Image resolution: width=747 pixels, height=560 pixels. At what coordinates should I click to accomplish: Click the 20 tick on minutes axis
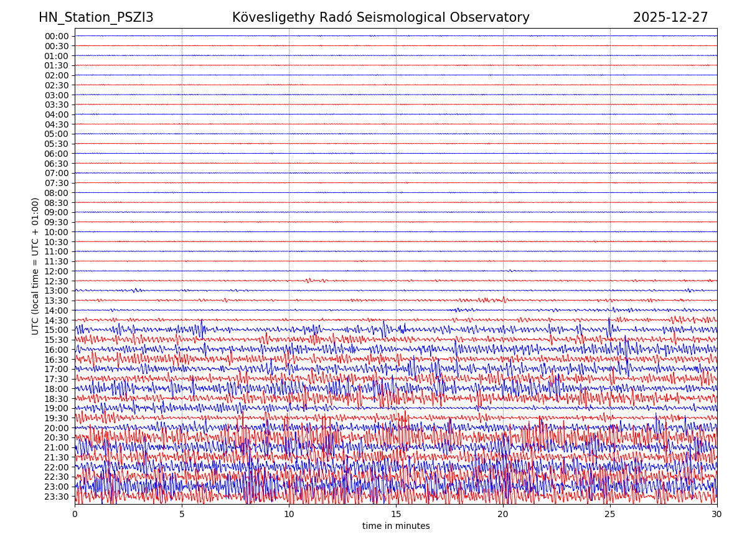pyautogui.click(x=503, y=514)
